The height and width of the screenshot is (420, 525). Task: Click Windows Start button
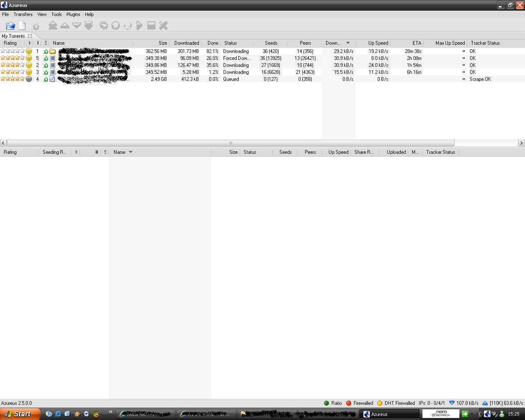pyautogui.click(x=20, y=414)
